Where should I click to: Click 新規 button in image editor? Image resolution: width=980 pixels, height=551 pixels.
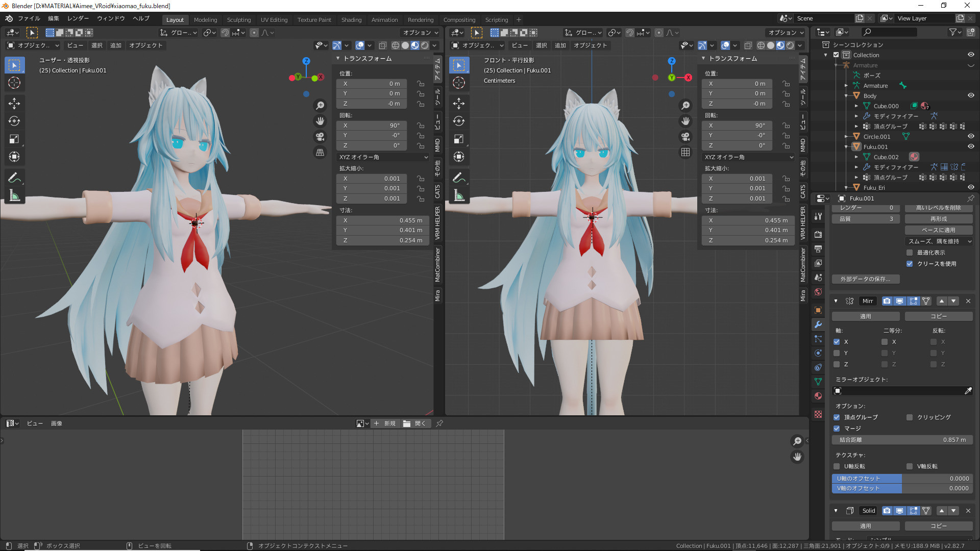click(x=385, y=423)
